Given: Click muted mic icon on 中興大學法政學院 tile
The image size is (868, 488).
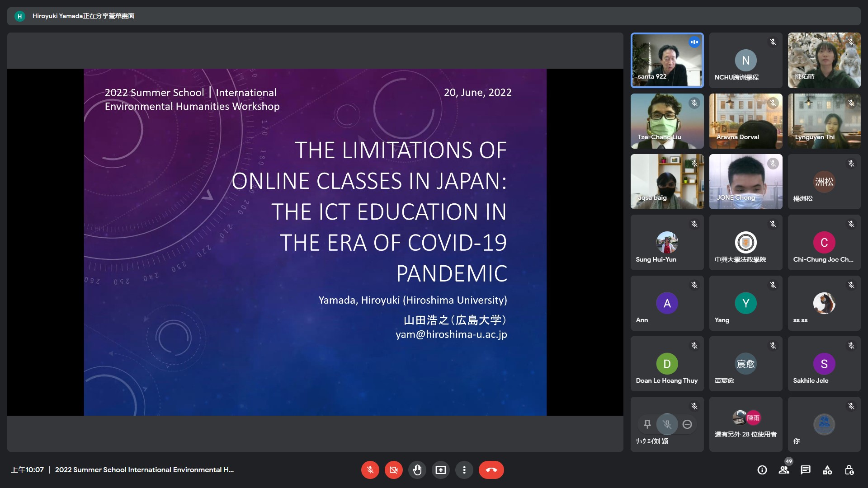Looking at the screenshot, I should pos(773,224).
